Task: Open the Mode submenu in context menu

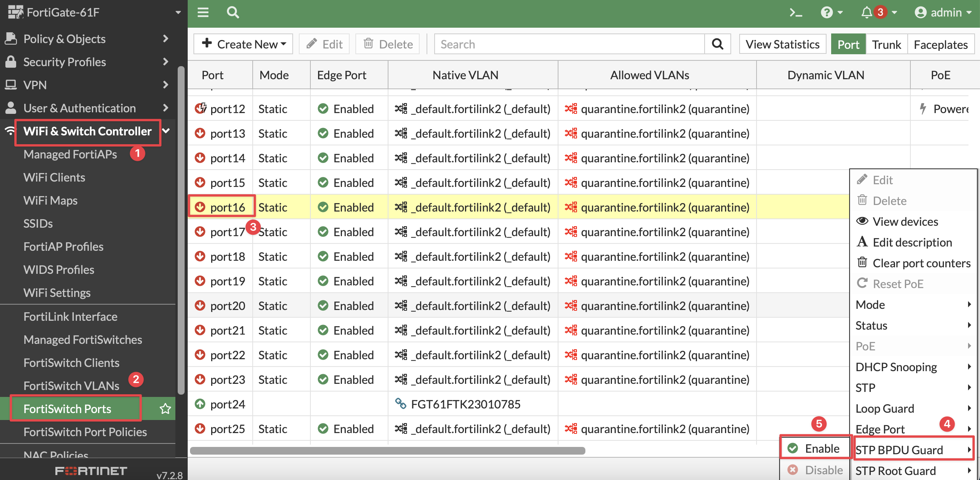Action: click(x=913, y=305)
